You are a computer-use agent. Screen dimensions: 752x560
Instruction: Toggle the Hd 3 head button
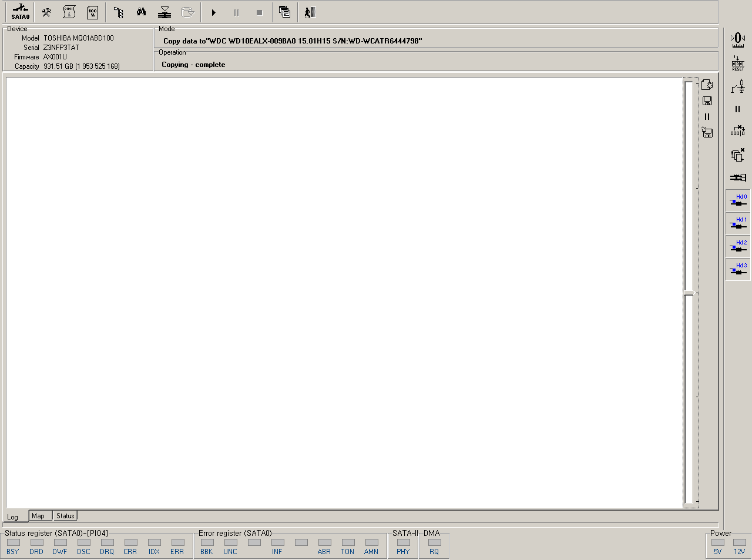(x=738, y=269)
